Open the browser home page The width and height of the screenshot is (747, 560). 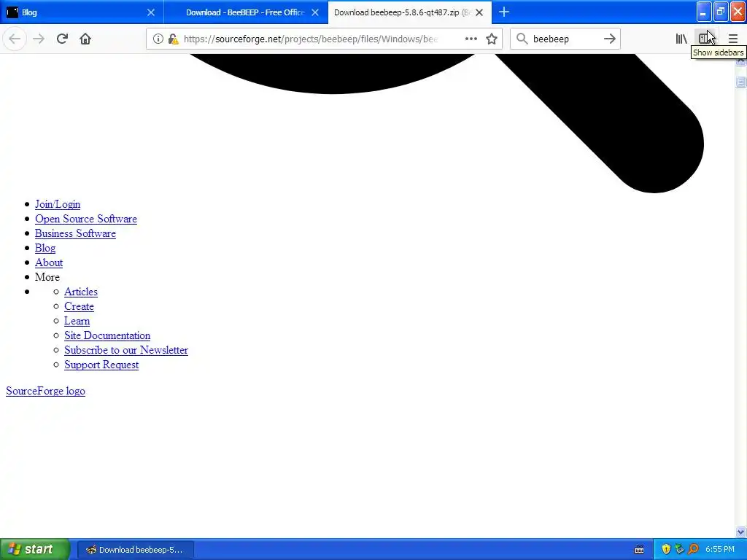[85, 39]
